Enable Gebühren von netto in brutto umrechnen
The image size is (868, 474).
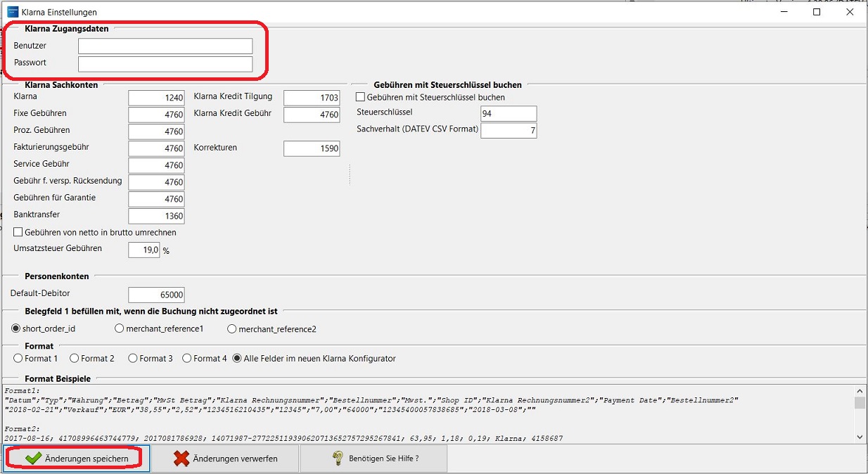coord(19,232)
